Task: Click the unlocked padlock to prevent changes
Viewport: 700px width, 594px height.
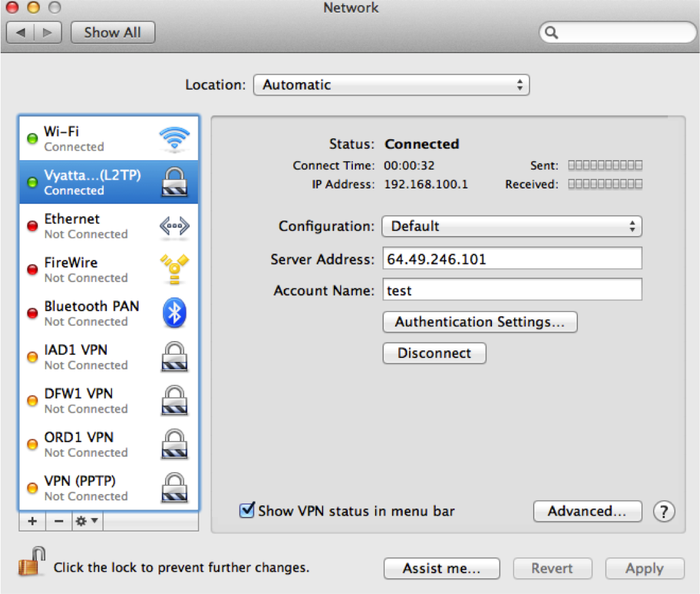Action: 32,561
